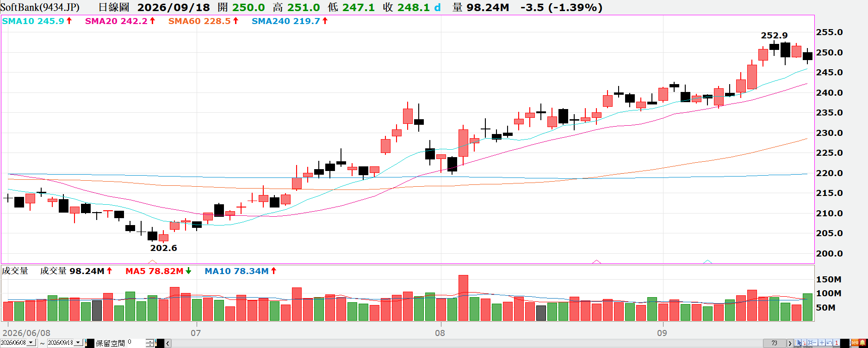868x348 pixels.
Task: Click the MA10 78.34M volume label
Action: pos(236,271)
